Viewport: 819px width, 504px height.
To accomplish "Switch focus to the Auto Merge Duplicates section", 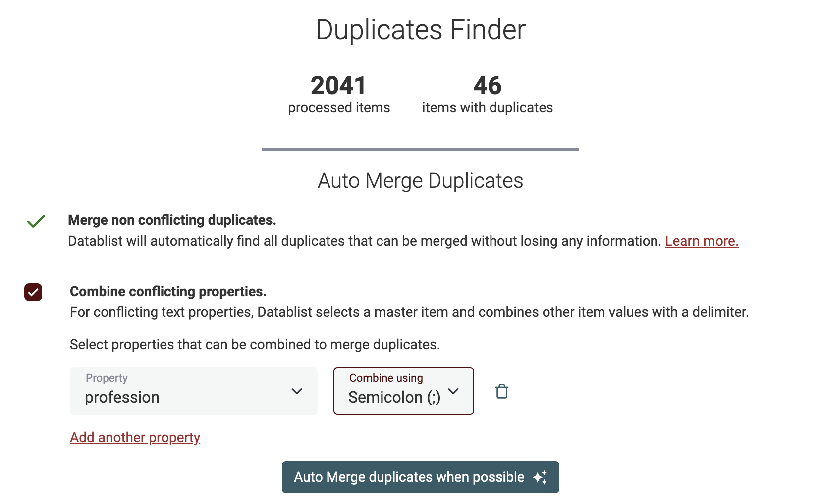I will tap(420, 180).
